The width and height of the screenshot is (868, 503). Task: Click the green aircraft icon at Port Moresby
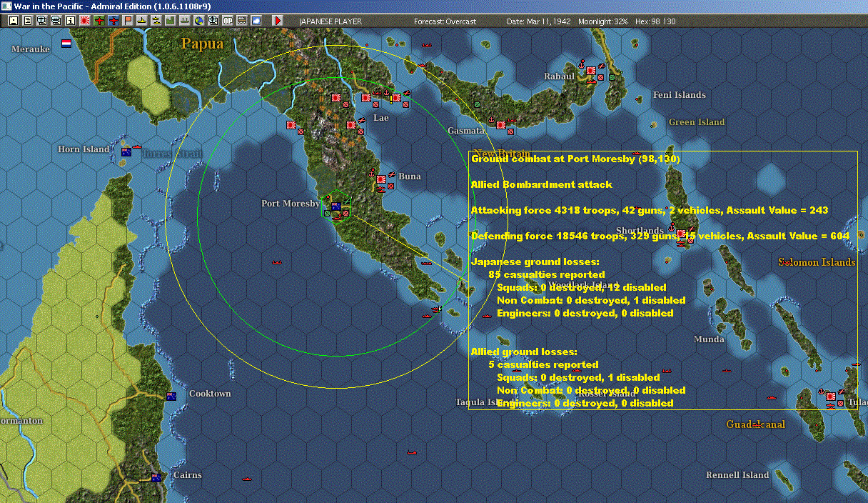pos(347,201)
